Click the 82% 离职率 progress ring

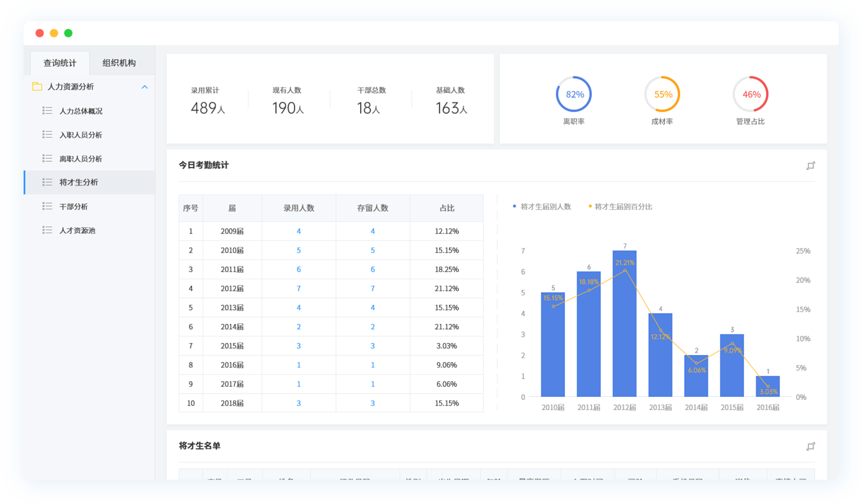tap(574, 94)
